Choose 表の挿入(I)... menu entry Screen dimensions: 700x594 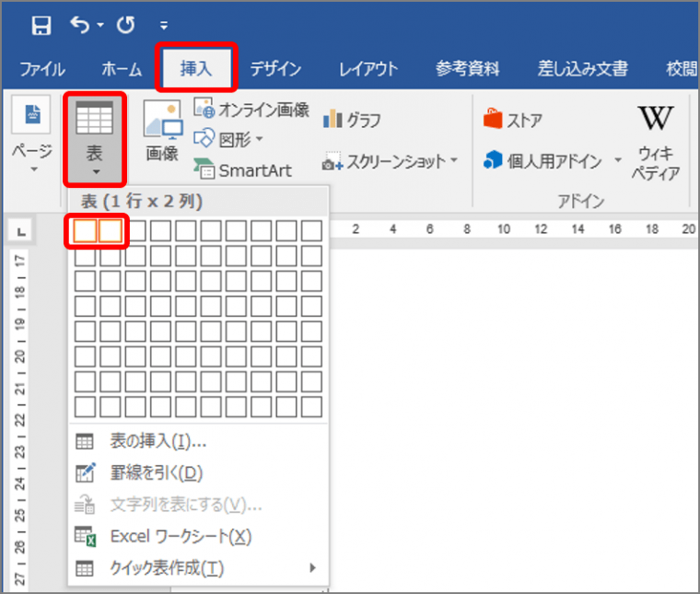pyautogui.click(x=199, y=441)
